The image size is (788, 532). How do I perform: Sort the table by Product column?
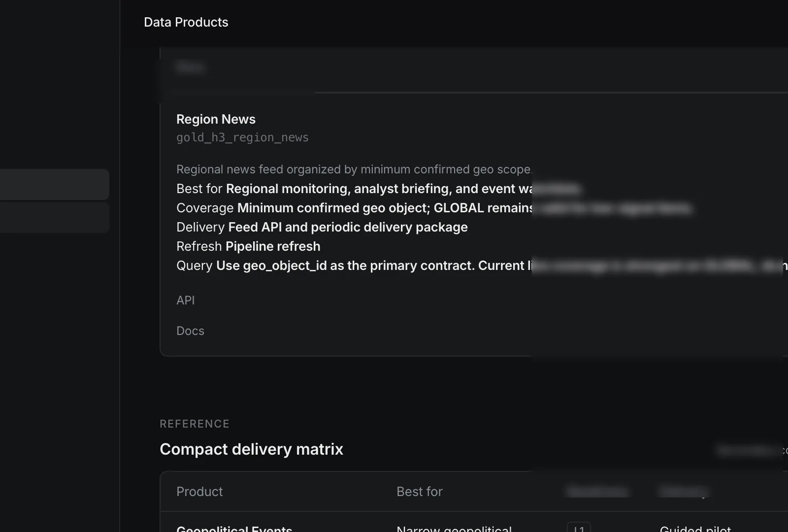[199, 491]
